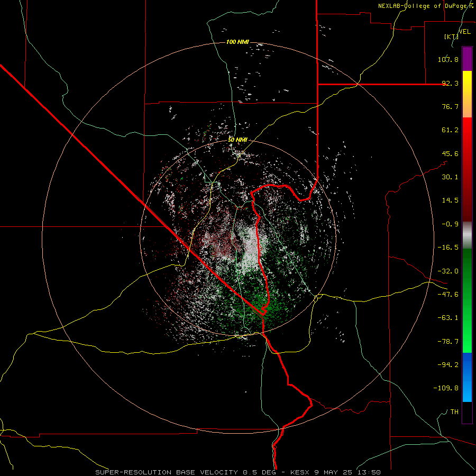Click the VEL legend title

tap(464, 32)
